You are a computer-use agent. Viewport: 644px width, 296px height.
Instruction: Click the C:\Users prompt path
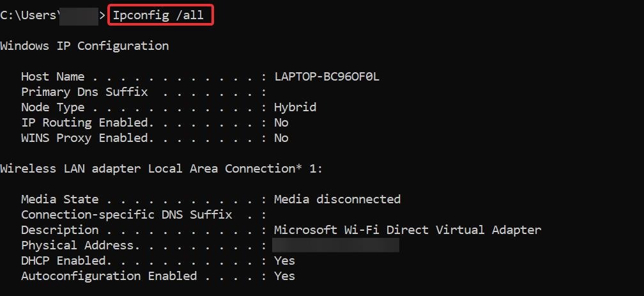pos(28,15)
